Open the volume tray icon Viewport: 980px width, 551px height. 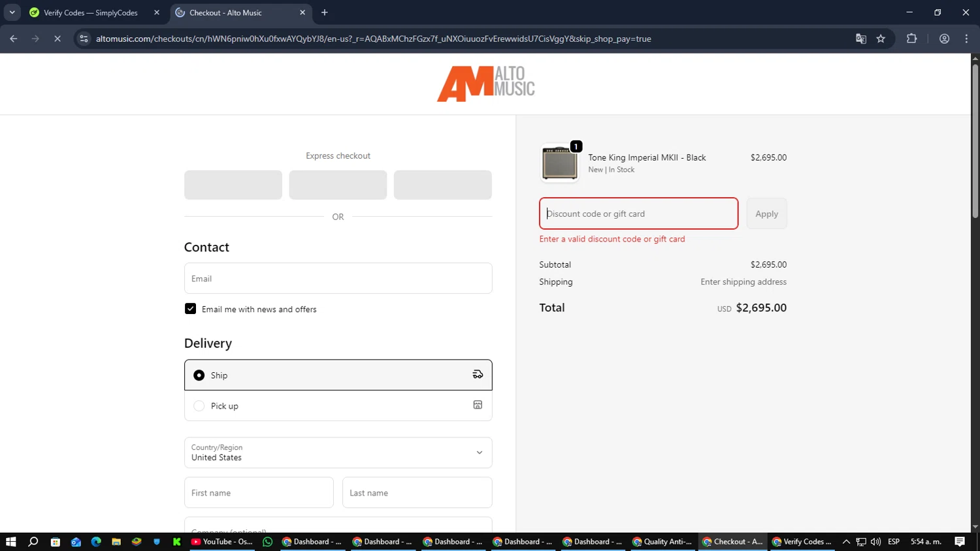click(x=875, y=542)
